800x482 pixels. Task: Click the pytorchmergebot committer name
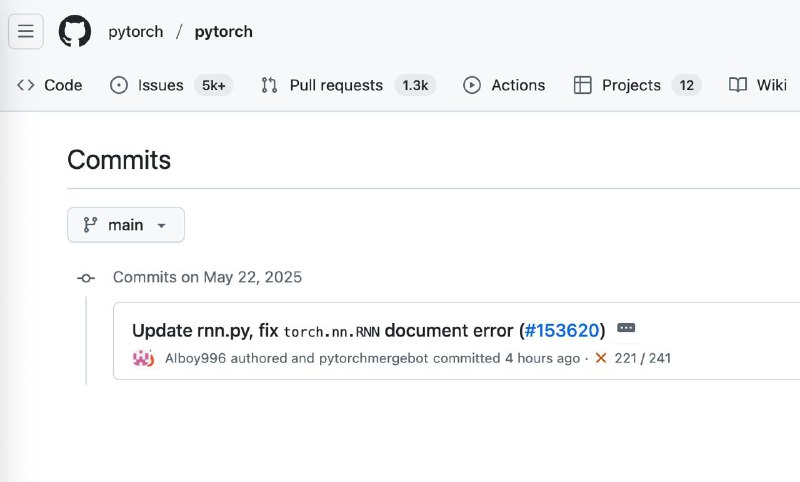tap(380, 358)
